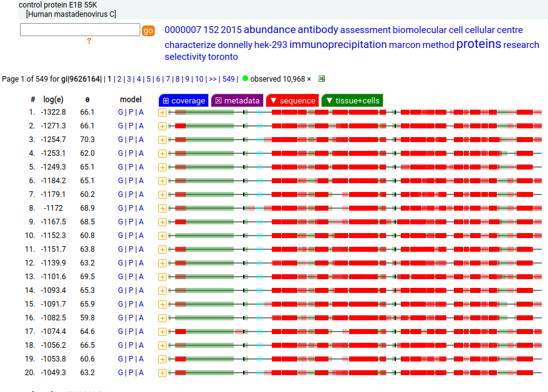Click the search text input field
Viewport: 548px width, 392px height.
click(x=80, y=30)
